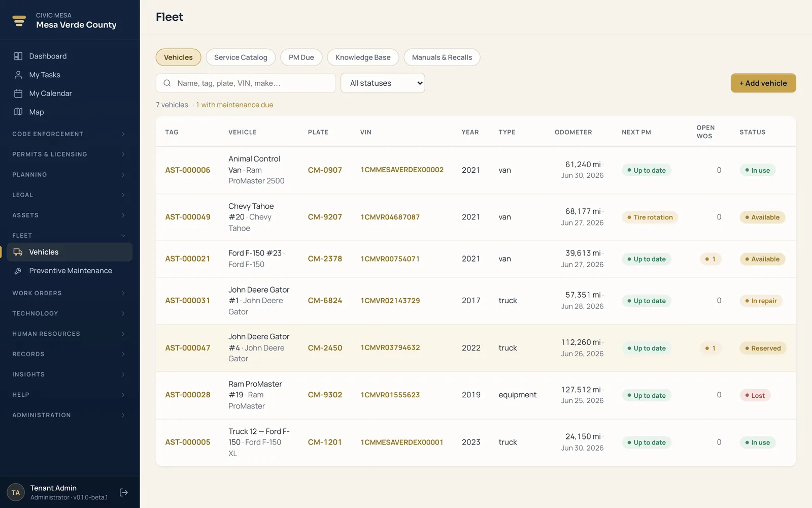Click the Odometer column header
Viewport: 812px width, 508px height.
(573, 132)
